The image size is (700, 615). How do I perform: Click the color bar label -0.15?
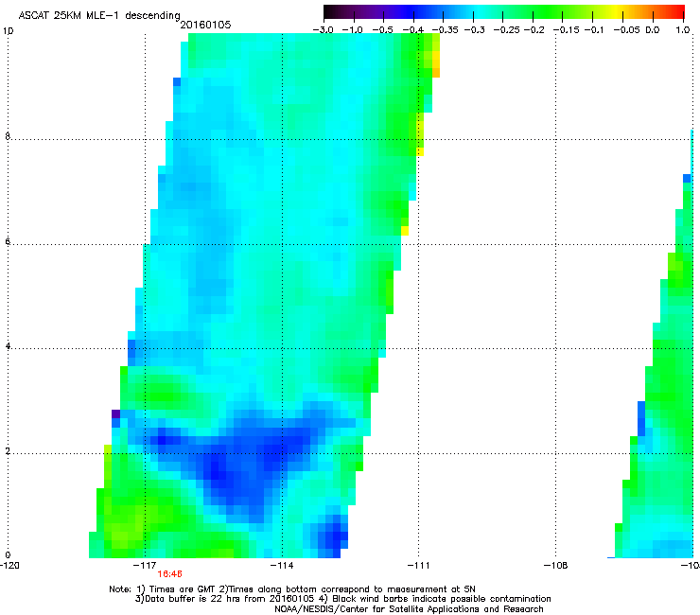click(567, 30)
